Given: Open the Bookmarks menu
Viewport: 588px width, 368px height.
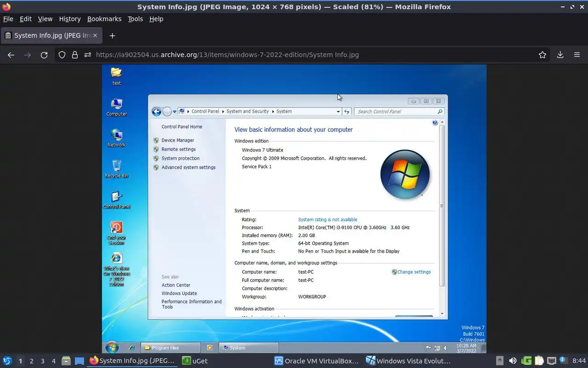Looking at the screenshot, I should click(x=104, y=19).
